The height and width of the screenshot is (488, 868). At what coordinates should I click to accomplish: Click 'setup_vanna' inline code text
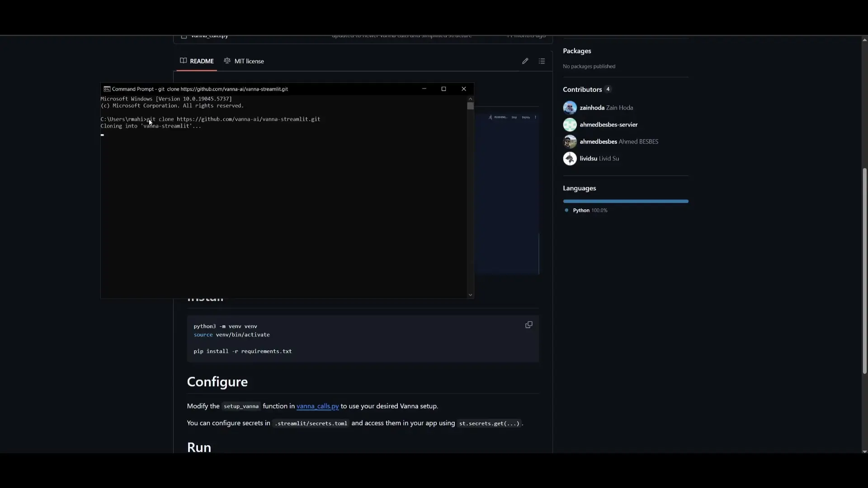tap(241, 406)
